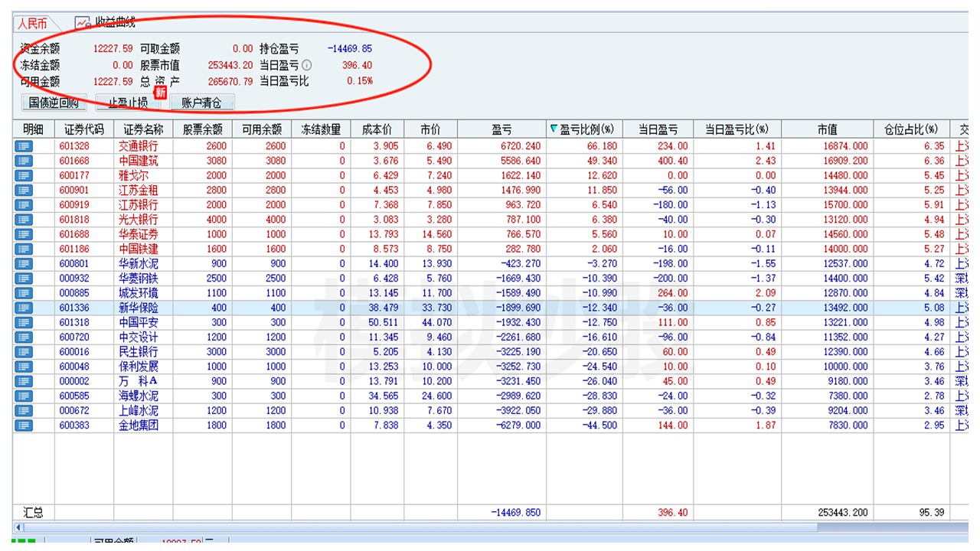Sort by the 冻结数量 column header

pyautogui.click(x=321, y=129)
